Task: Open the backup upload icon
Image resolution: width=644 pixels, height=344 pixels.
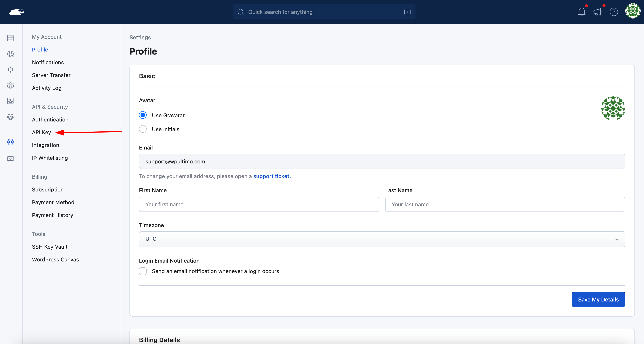Action: point(10,101)
